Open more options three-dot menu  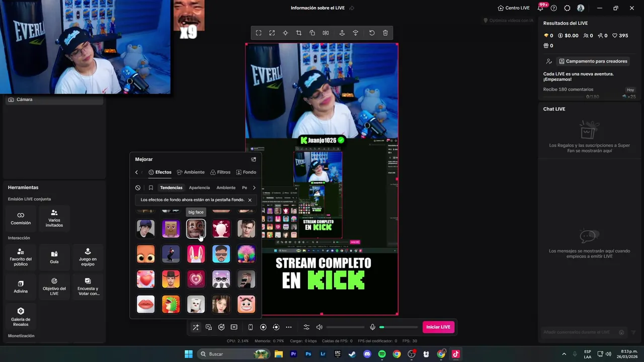tap(289, 327)
